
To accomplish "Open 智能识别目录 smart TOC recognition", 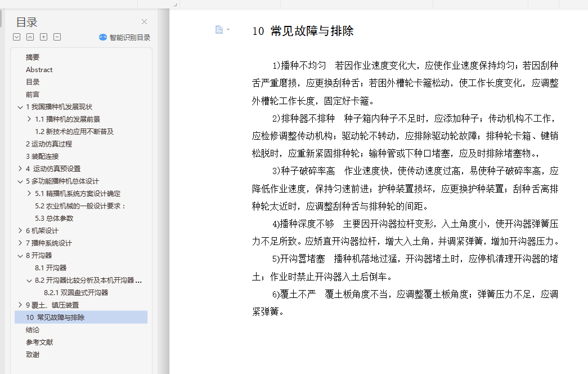I will coord(130,38).
